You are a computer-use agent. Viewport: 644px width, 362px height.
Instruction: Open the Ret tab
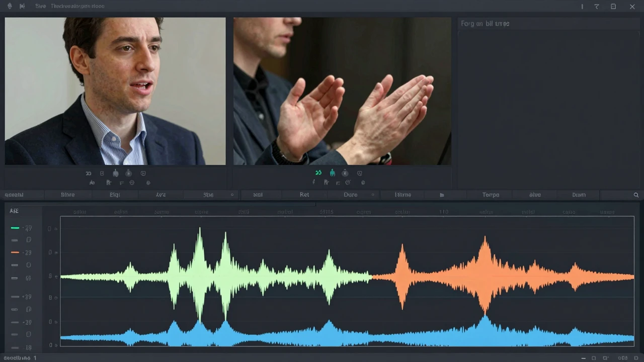coord(304,195)
